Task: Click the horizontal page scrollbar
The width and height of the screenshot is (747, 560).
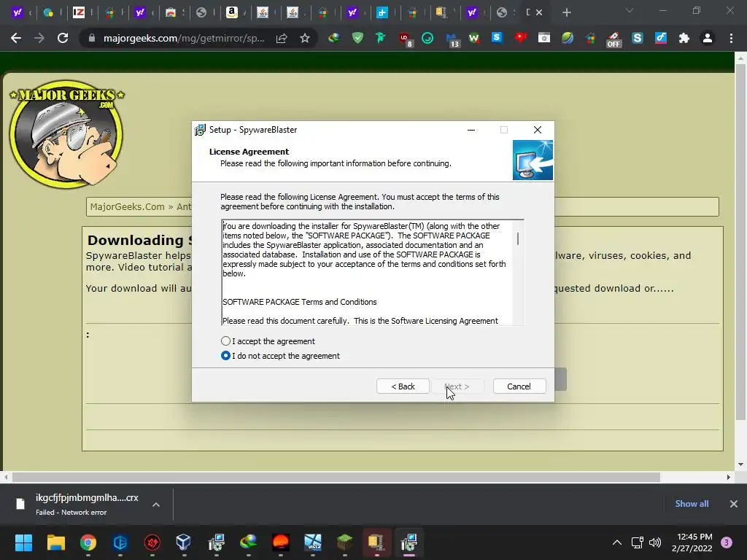Action: coord(336,477)
